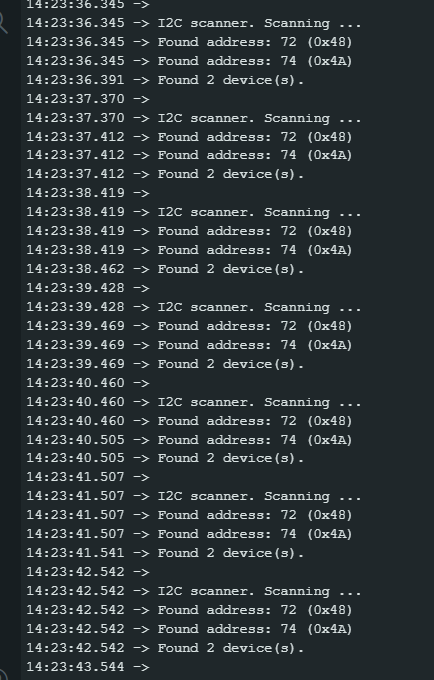434x680 pixels.
Task: Select the 14:23:41.541 Found 2 device(s) line
Action: pyautogui.click(x=165, y=553)
